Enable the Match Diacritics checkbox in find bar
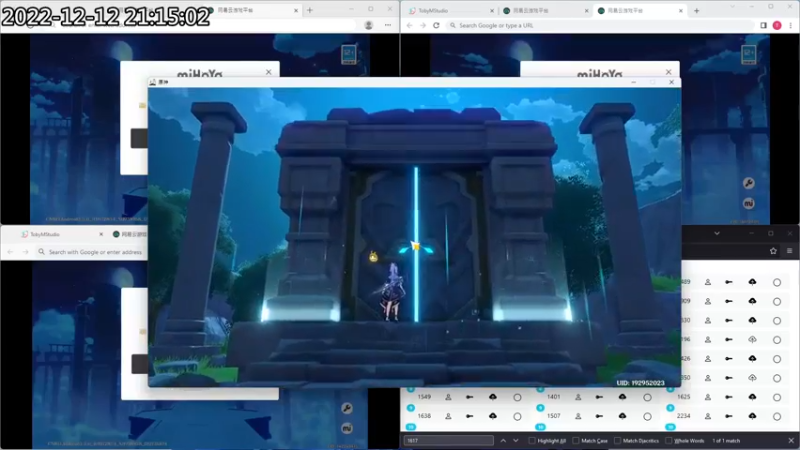The width and height of the screenshot is (800, 450). coord(617,441)
